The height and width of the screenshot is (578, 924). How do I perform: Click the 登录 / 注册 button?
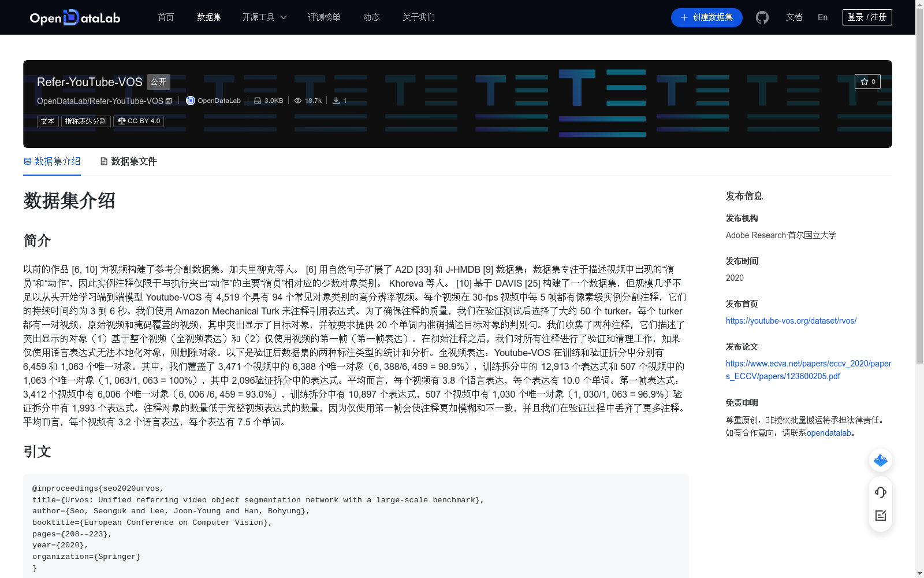coord(867,17)
